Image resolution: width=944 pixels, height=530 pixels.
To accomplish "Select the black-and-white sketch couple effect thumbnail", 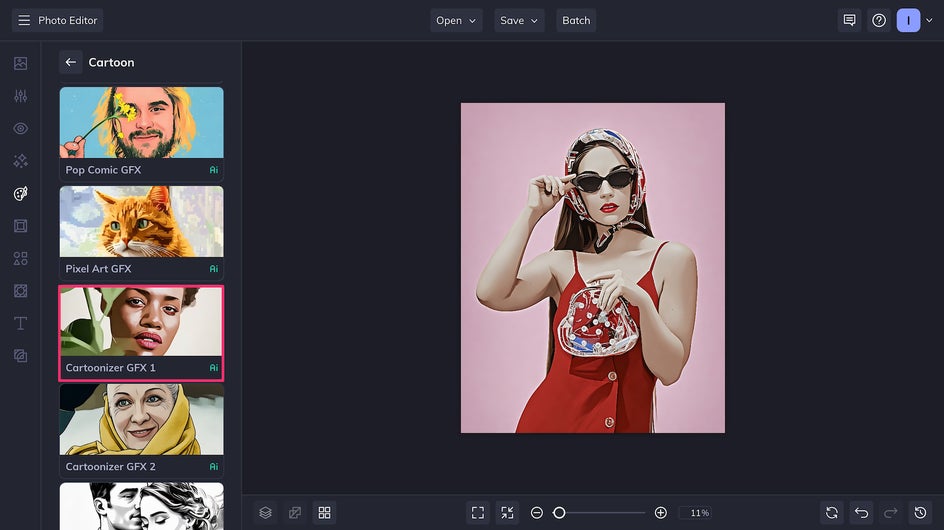I will coord(141,506).
